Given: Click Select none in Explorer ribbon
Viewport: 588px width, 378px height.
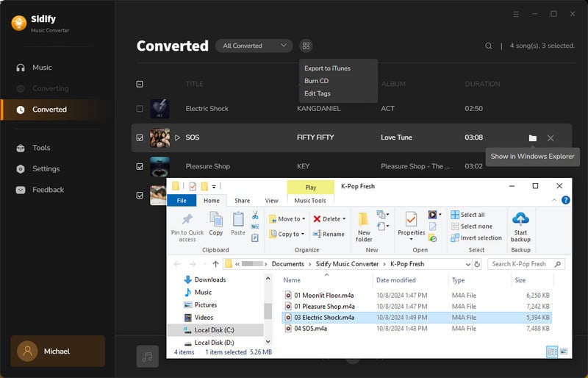Looking at the screenshot, I should coord(472,227).
